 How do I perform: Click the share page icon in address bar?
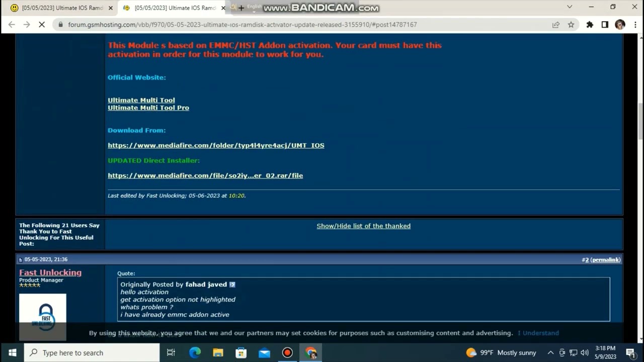[x=556, y=25]
